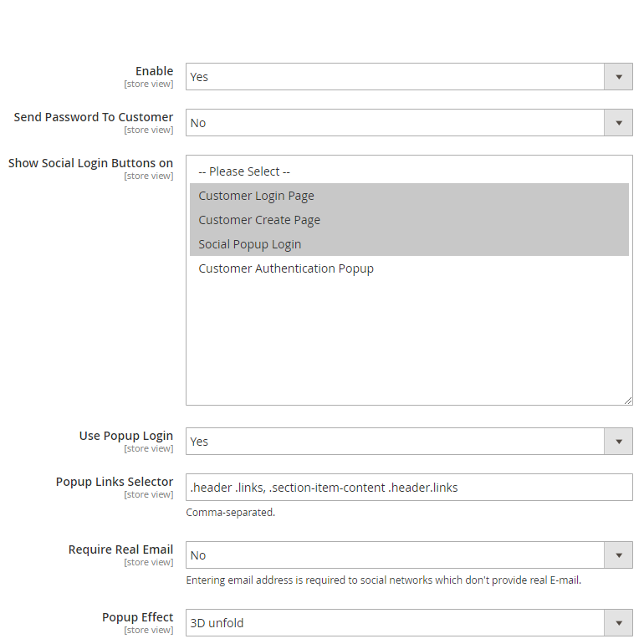
Task: Open the Enable dropdown arrow
Action: [618, 77]
